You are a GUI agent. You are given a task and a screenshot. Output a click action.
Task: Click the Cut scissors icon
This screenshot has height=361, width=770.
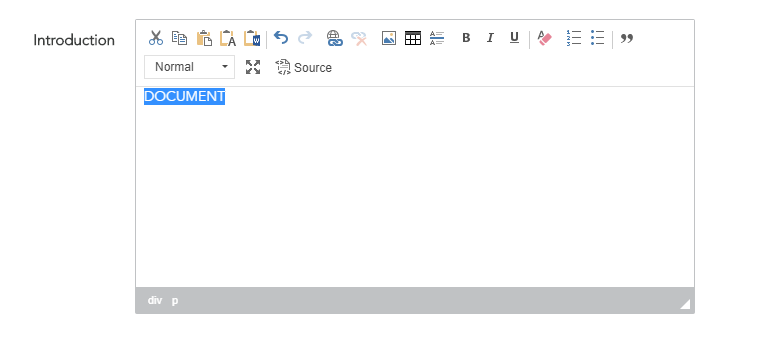156,38
